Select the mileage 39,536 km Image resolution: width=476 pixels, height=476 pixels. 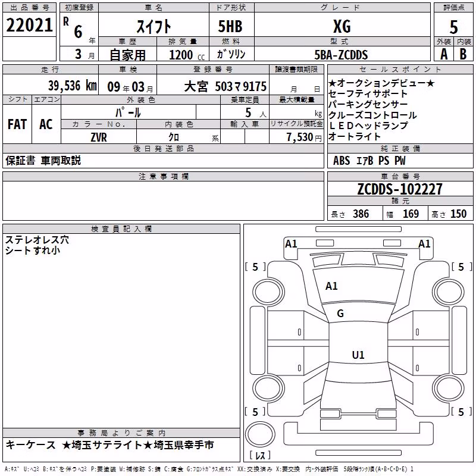click(x=73, y=86)
